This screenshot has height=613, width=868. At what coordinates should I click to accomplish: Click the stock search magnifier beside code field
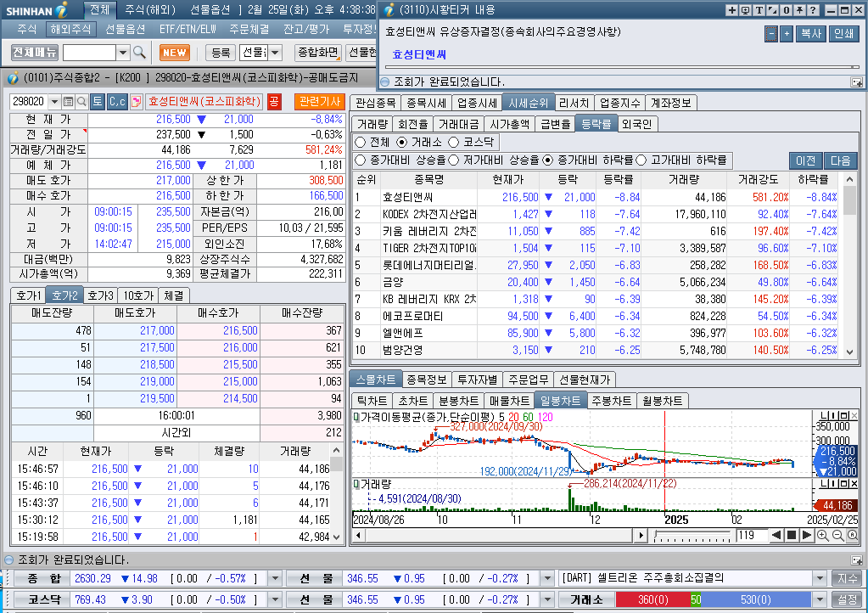81,101
